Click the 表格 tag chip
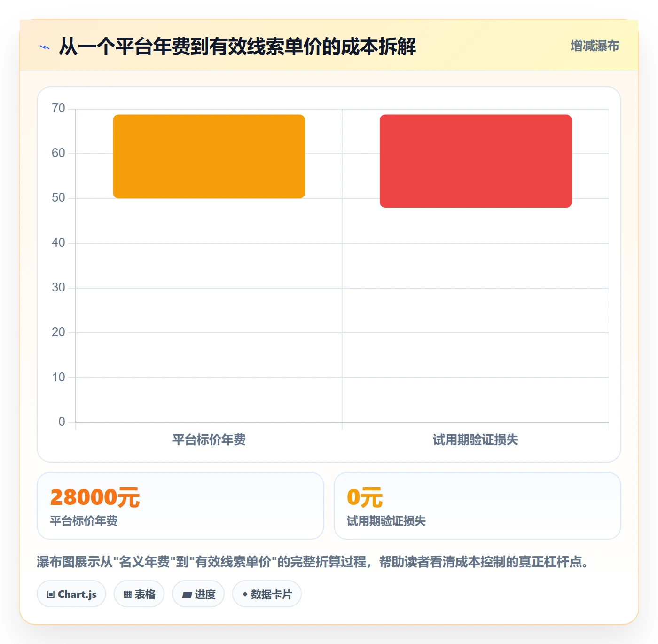The height and width of the screenshot is (644, 658). [x=139, y=594]
